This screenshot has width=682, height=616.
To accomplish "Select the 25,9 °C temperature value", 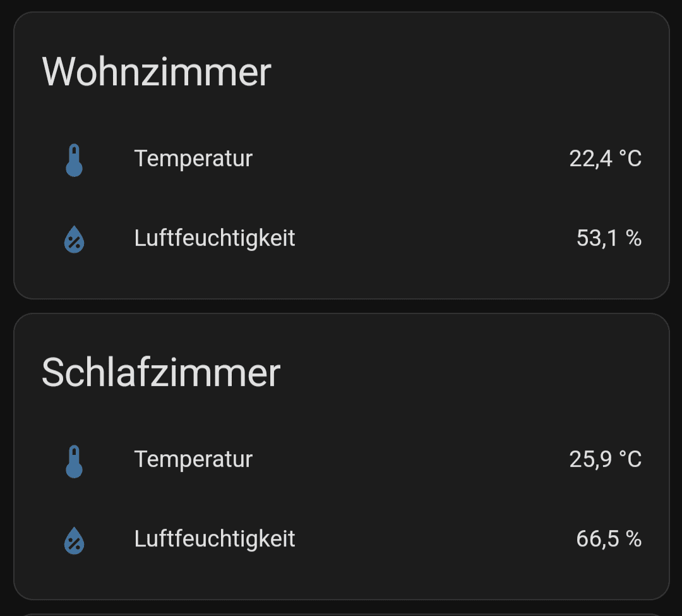I will pyautogui.click(x=605, y=459).
